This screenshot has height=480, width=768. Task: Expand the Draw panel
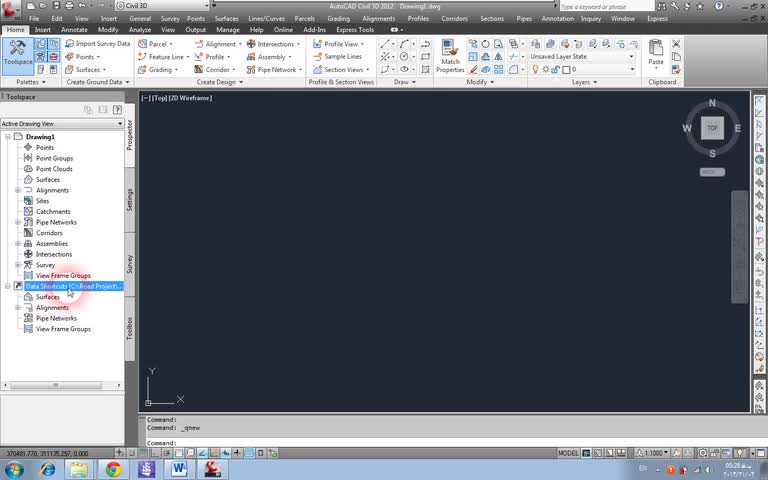405,82
